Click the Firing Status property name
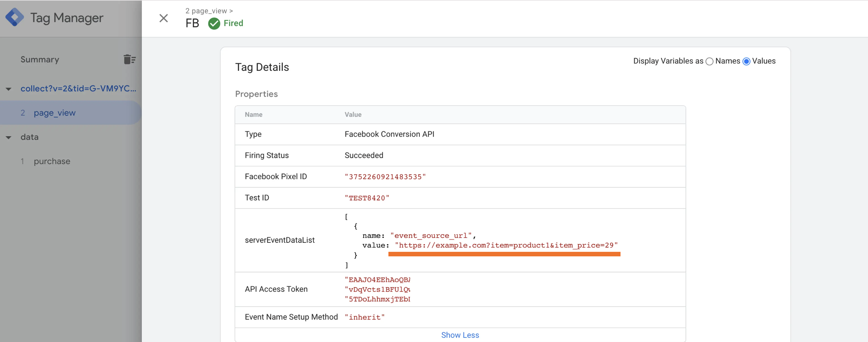868x342 pixels. 266,156
